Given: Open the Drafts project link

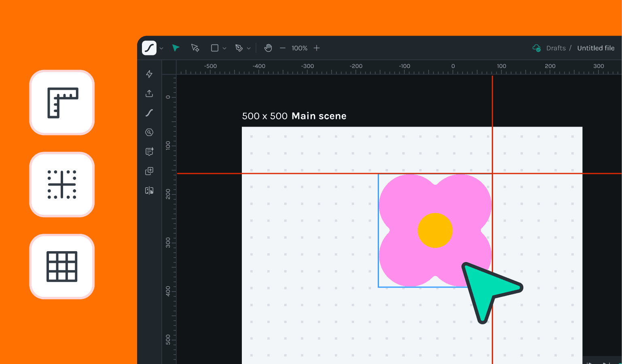Looking at the screenshot, I should point(556,48).
